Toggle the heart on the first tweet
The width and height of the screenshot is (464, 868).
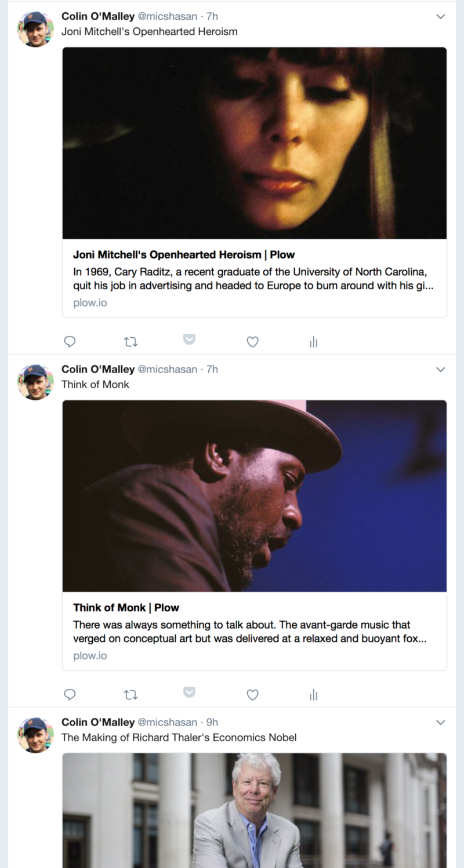tap(252, 342)
